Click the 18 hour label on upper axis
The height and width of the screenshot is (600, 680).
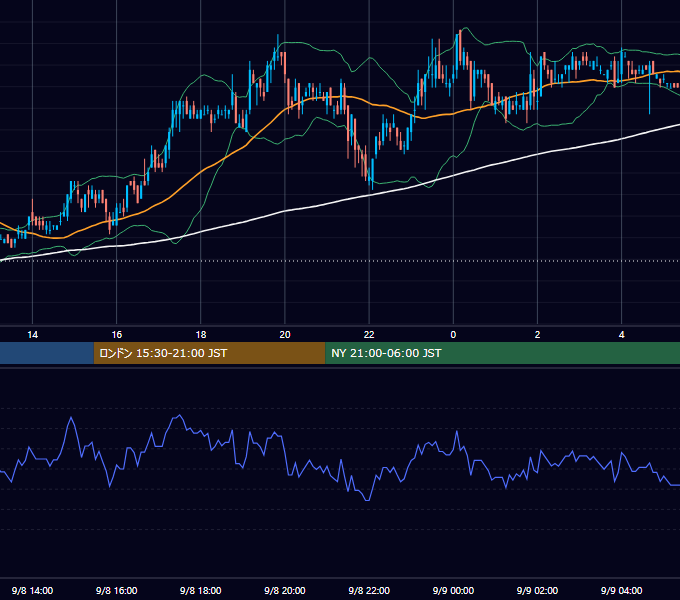pyautogui.click(x=201, y=335)
